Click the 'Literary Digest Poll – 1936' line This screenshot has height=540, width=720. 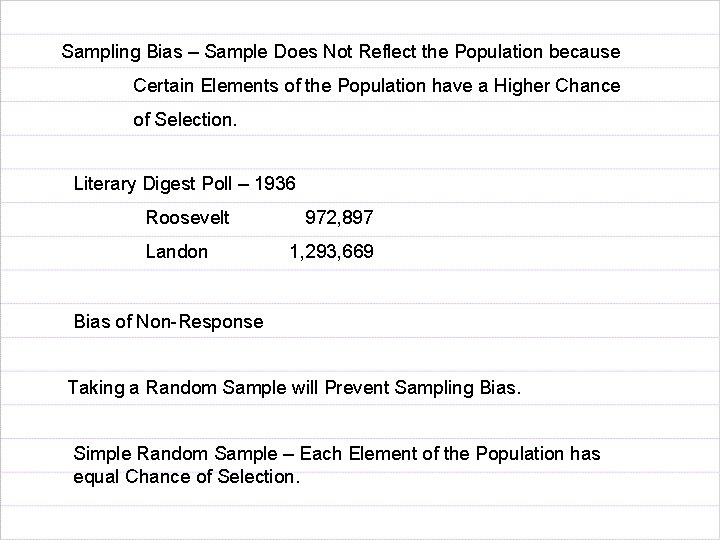click(x=185, y=184)
